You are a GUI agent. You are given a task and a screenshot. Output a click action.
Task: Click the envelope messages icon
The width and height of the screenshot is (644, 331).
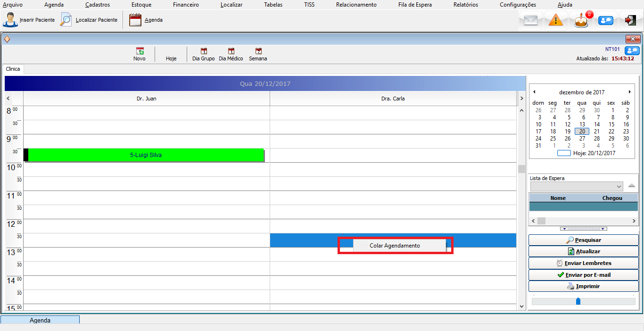pos(531,21)
